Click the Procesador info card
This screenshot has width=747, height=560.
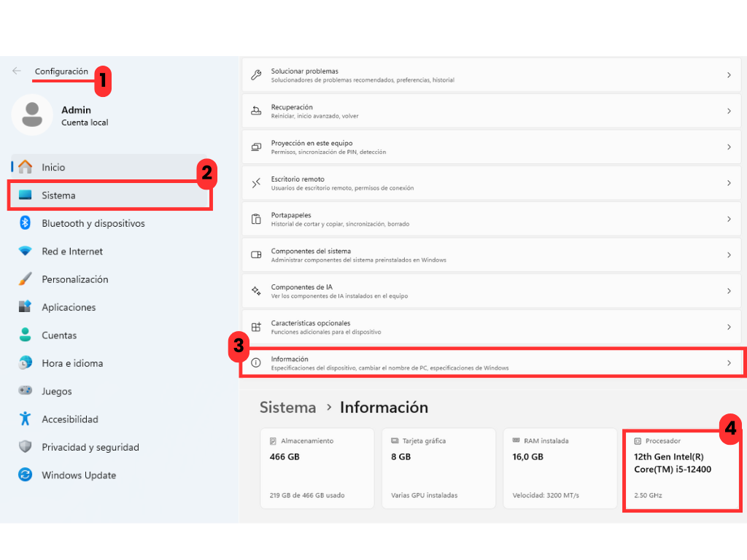(681, 468)
